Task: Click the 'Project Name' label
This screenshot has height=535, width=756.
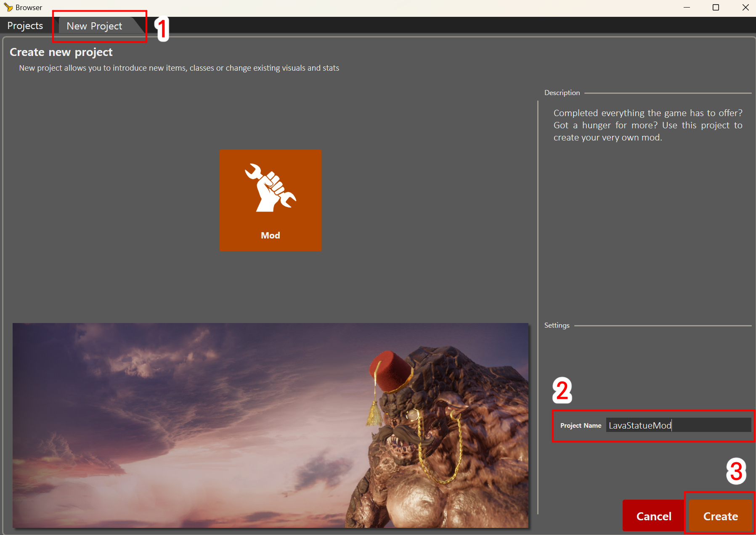Action: coord(581,426)
